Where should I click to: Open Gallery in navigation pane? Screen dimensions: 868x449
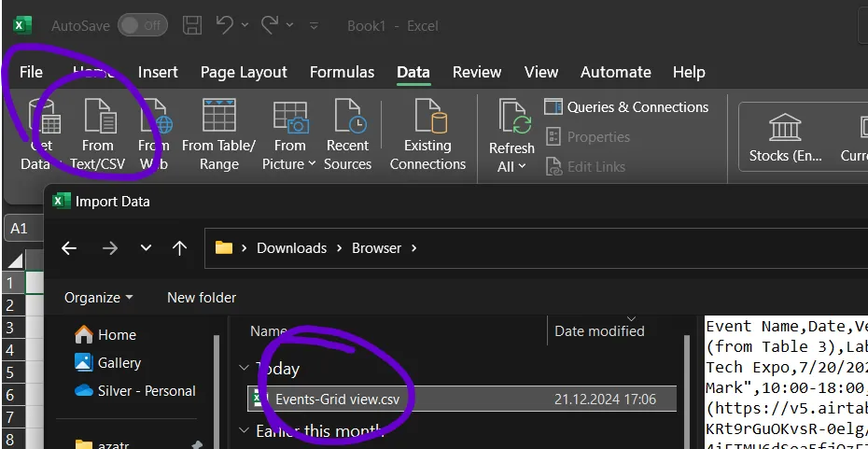(x=108, y=362)
